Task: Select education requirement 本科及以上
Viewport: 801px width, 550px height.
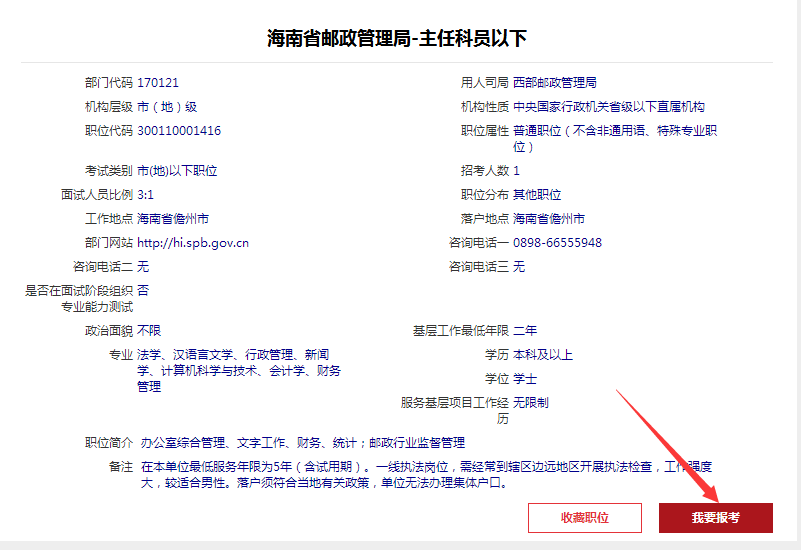Action: point(543,354)
